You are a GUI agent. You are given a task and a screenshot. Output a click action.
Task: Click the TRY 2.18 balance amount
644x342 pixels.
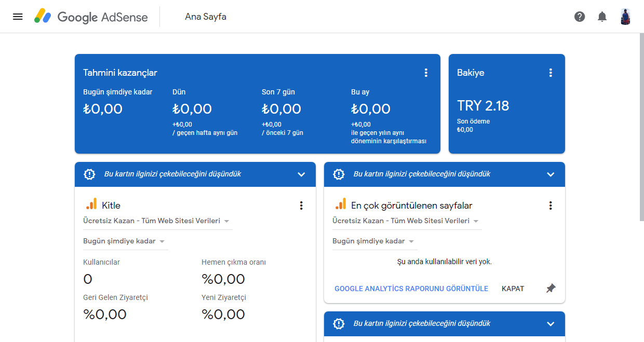[483, 106]
